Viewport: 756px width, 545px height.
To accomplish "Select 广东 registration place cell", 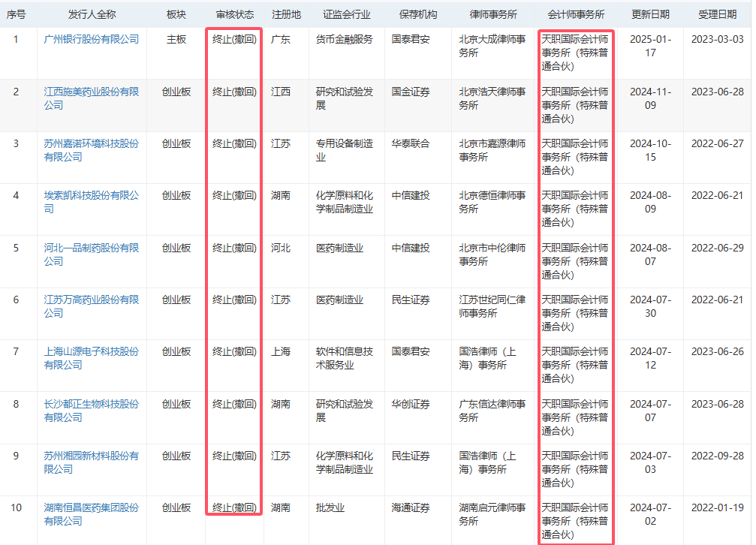I will [x=280, y=39].
